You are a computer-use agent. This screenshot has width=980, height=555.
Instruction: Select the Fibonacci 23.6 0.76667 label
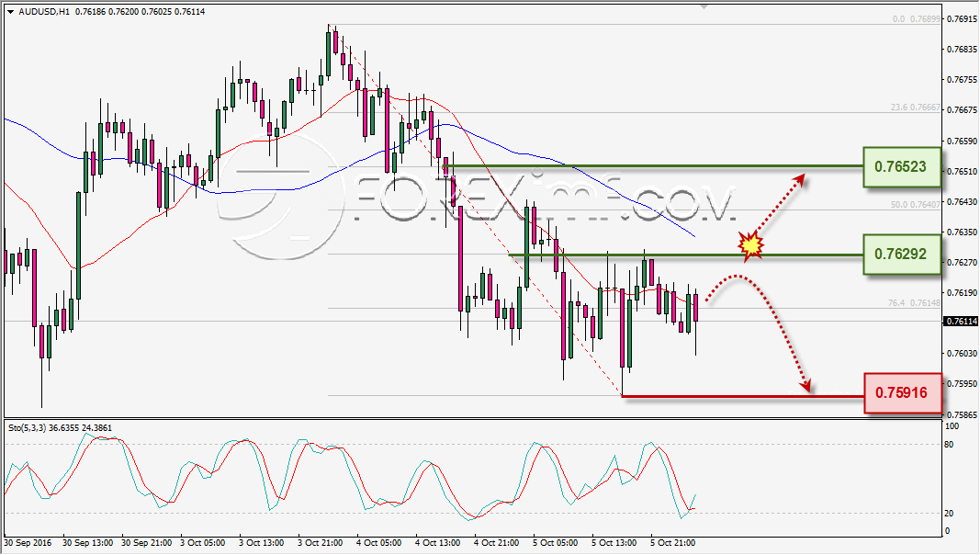coord(915,108)
